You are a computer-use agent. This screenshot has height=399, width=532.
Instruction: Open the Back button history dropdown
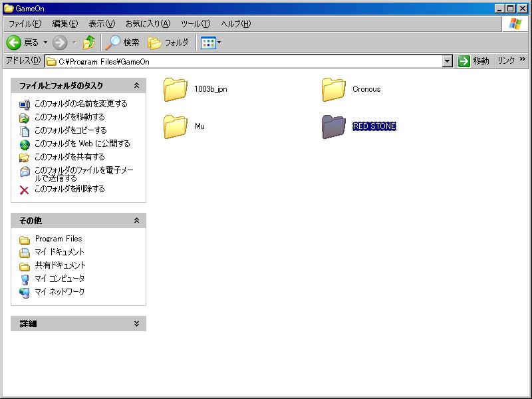tap(45, 43)
